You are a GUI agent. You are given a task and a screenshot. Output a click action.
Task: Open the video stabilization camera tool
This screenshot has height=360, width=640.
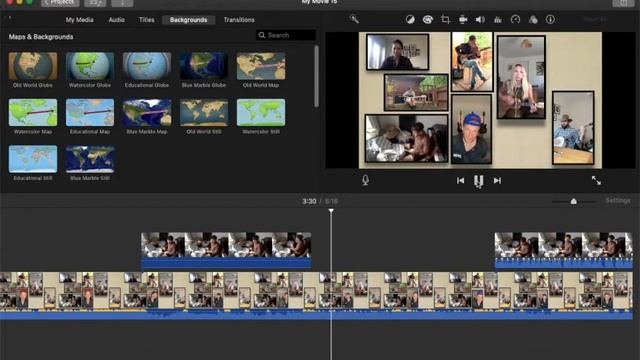[x=463, y=19]
